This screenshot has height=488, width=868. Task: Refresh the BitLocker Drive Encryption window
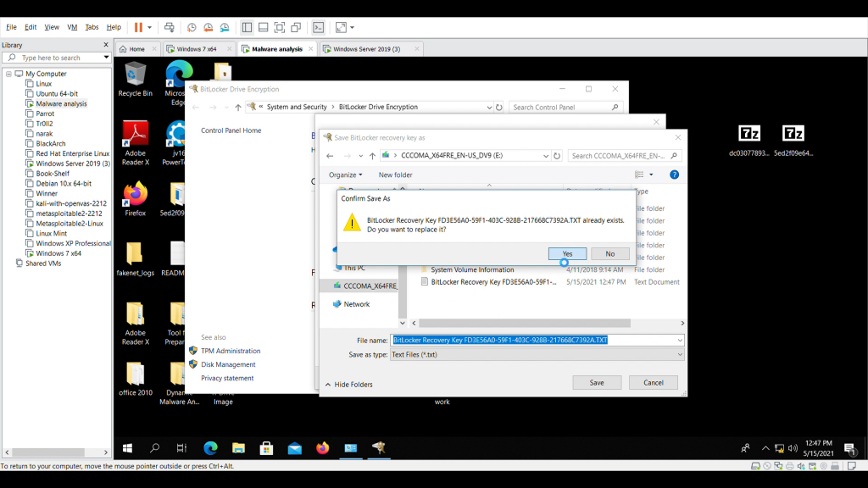coord(498,108)
